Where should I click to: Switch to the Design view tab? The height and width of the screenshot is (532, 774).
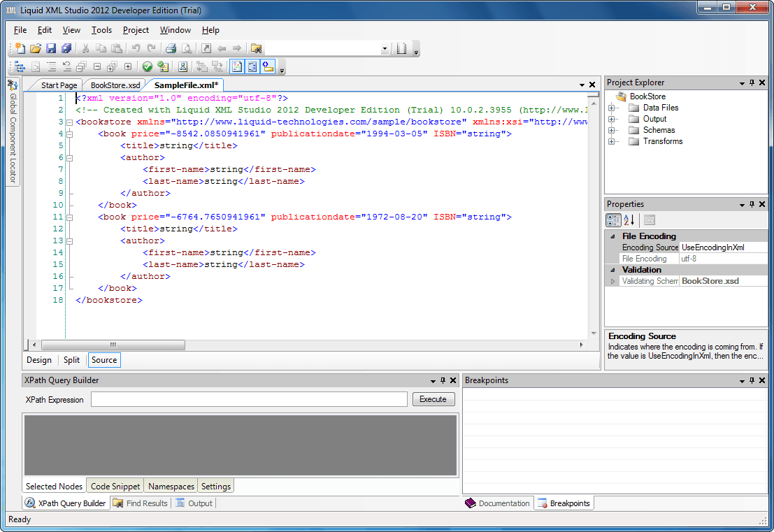[39, 360]
